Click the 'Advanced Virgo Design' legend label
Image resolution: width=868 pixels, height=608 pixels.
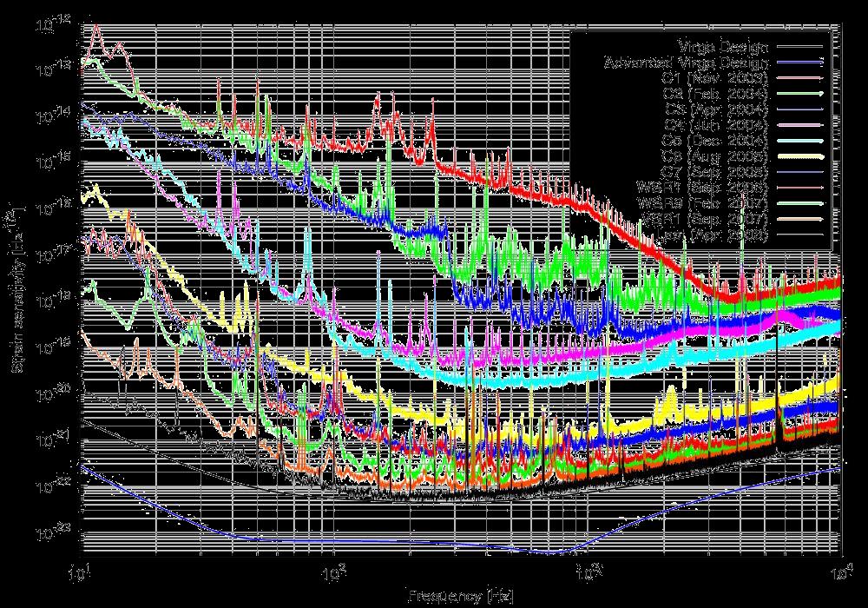click(x=687, y=63)
